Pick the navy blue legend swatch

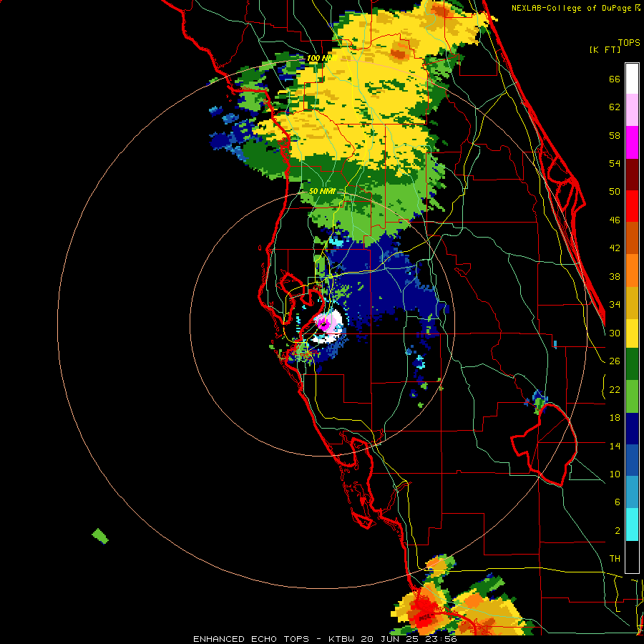(632, 429)
